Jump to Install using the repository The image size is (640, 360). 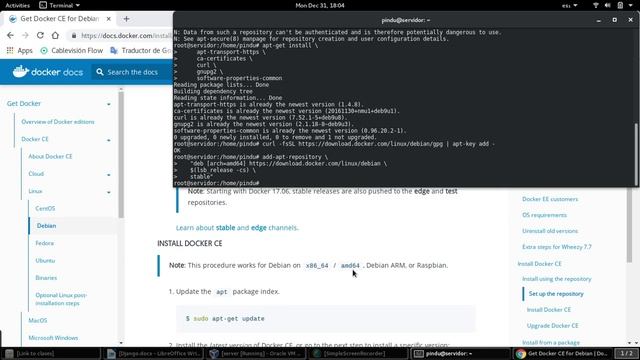coord(556,279)
